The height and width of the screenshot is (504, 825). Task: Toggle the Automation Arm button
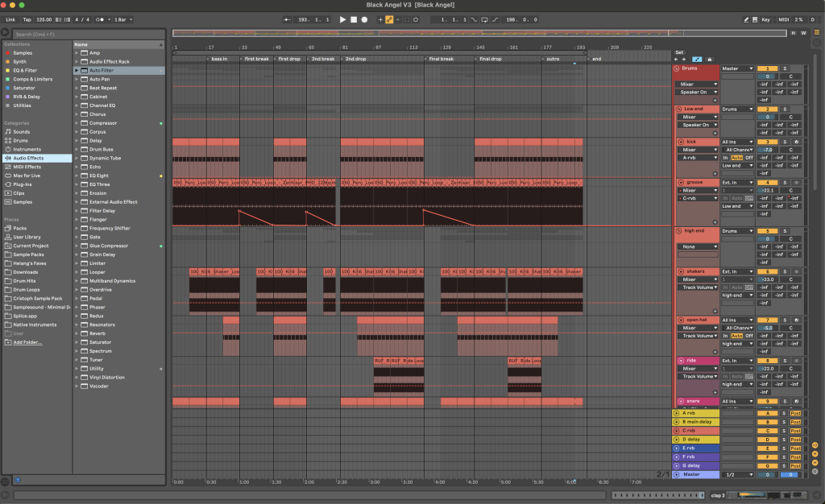click(389, 19)
